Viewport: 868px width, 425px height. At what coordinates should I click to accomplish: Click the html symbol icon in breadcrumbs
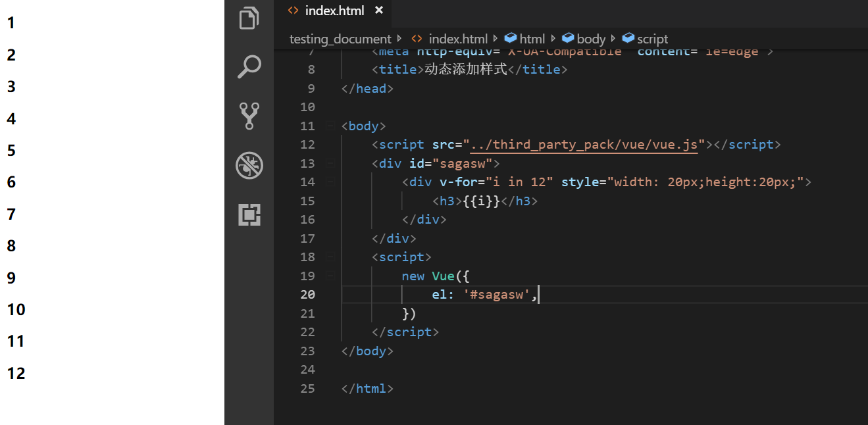(x=510, y=39)
